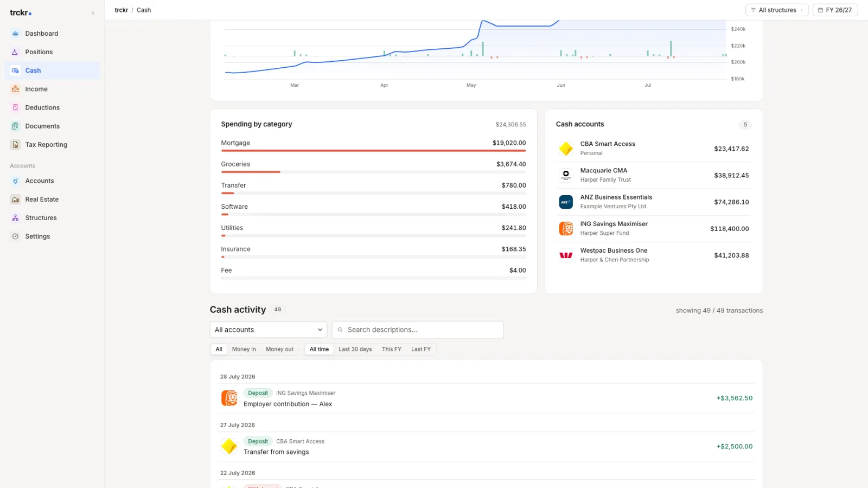The height and width of the screenshot is (488, 868).
Task: Click the Accounts sidebar icon
Action: (15, 181)
